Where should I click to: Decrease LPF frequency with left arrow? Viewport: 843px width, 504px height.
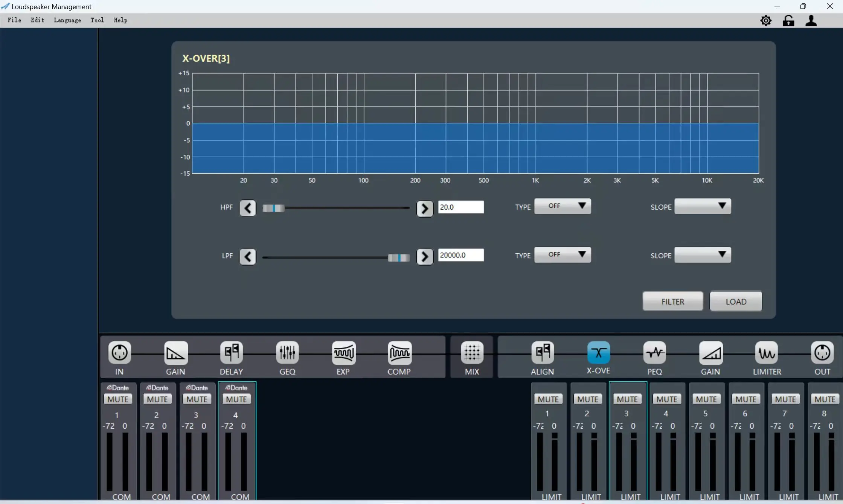[x=248, y=257]
